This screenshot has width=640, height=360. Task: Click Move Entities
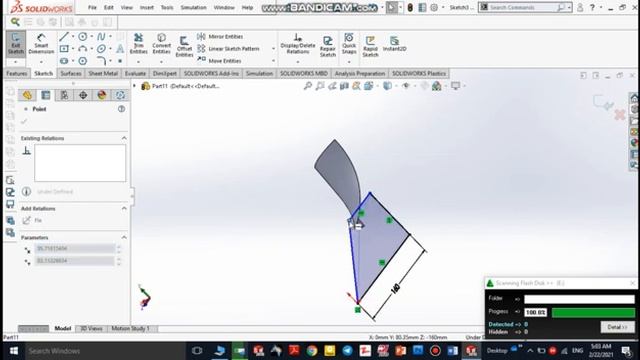click(x=220, y=61)
